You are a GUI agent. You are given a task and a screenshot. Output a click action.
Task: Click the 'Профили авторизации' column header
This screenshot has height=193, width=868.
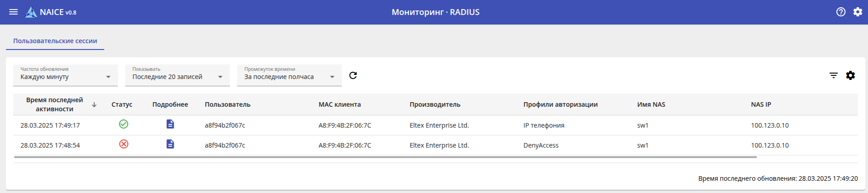tap(560, 104)
